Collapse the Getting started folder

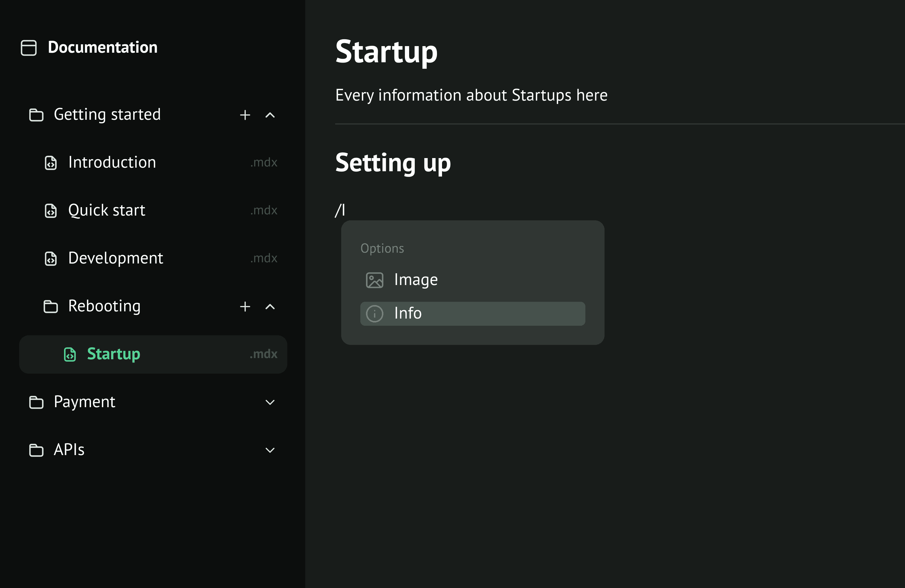(x=270, y=115)
